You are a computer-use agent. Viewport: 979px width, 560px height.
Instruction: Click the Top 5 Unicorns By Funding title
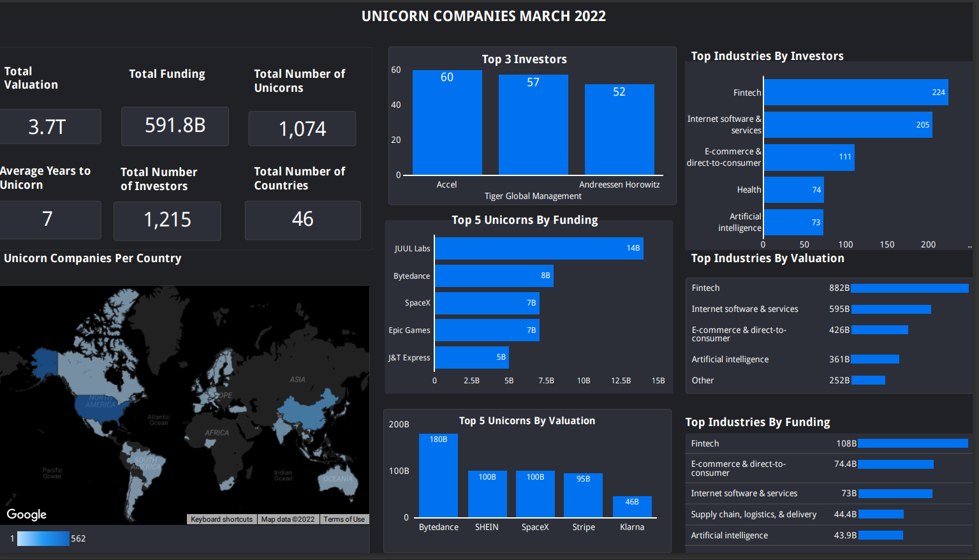point(525,220)
